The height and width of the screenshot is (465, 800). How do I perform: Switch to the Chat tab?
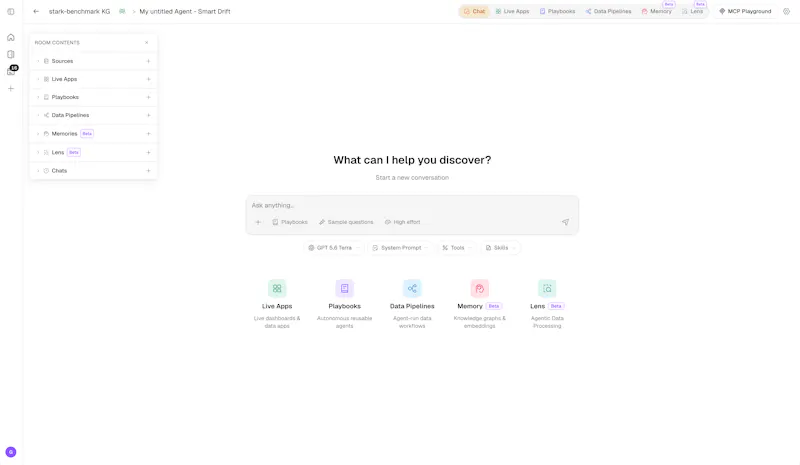point(474,11)
